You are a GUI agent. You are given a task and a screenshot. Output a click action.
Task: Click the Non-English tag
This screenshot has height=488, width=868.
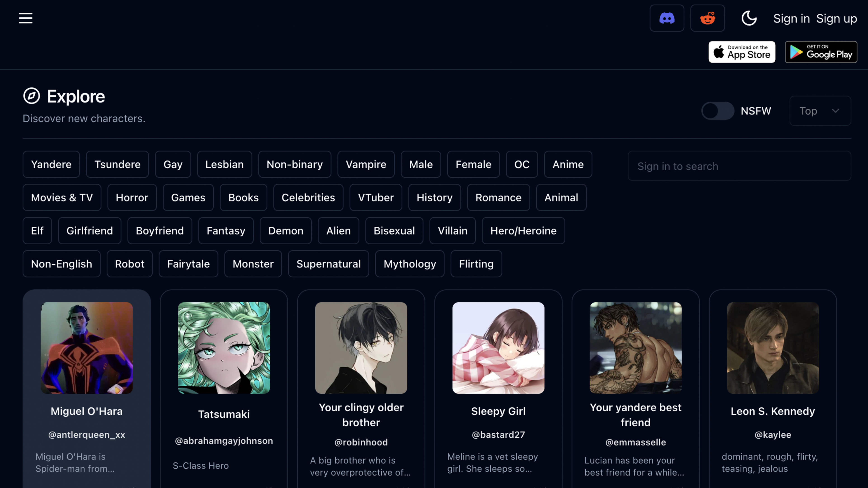pos(62,264)
